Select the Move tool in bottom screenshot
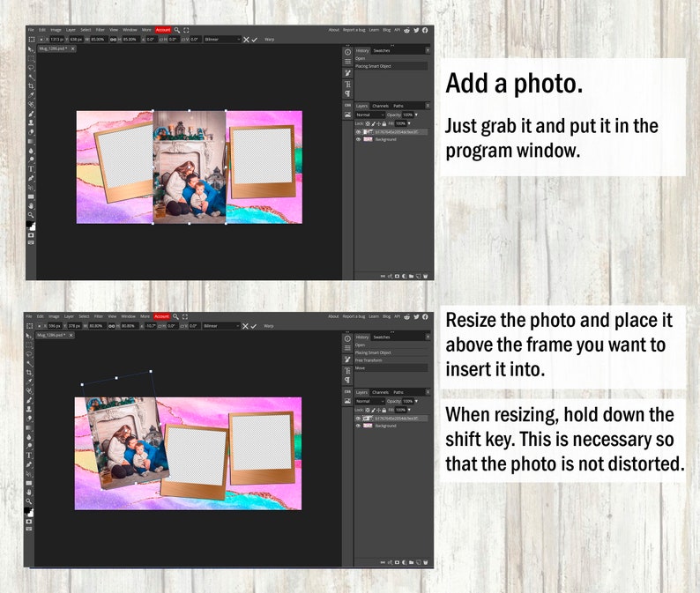Viewport: 700px width, 593px height. click(x=29, y=336)
